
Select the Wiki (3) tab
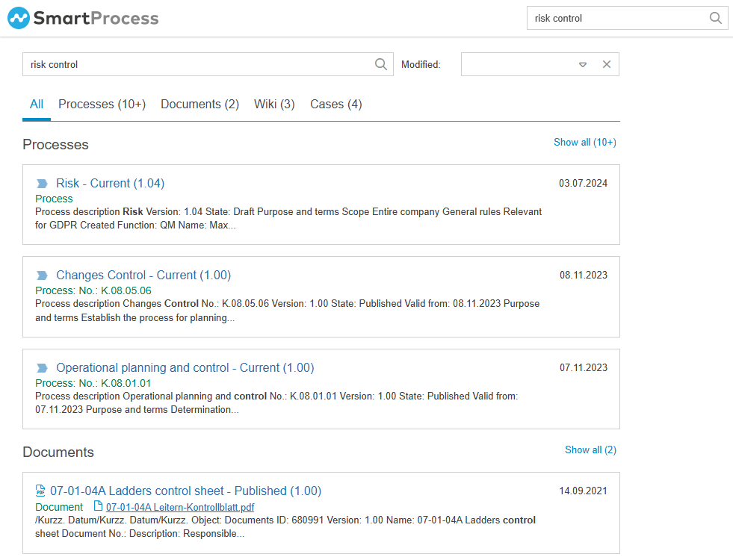coord(274,105)
